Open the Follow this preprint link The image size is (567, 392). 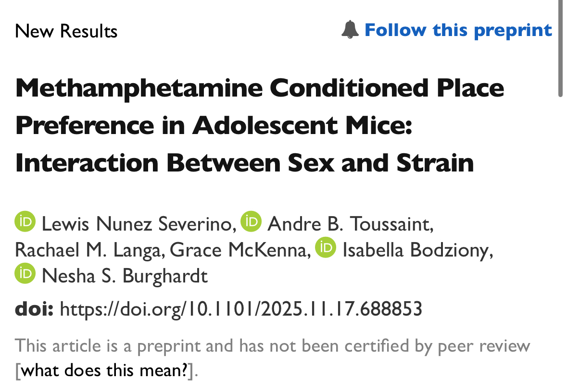point(458,30)
